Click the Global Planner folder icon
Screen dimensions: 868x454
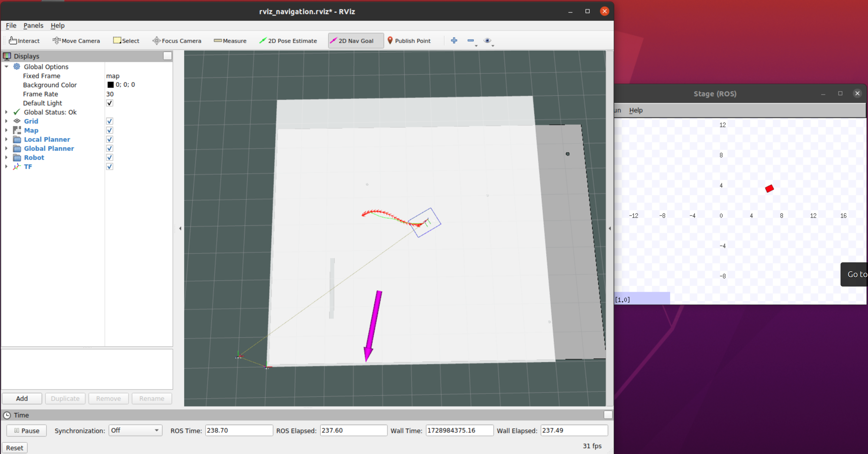click(x=17, y=148)
